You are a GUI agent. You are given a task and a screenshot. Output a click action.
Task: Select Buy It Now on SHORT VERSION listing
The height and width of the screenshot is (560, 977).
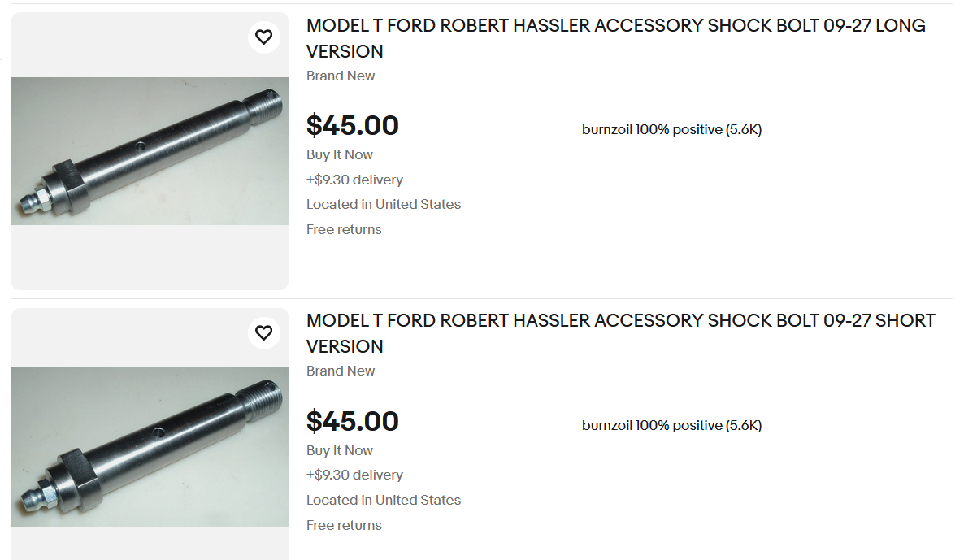(340, 450)
